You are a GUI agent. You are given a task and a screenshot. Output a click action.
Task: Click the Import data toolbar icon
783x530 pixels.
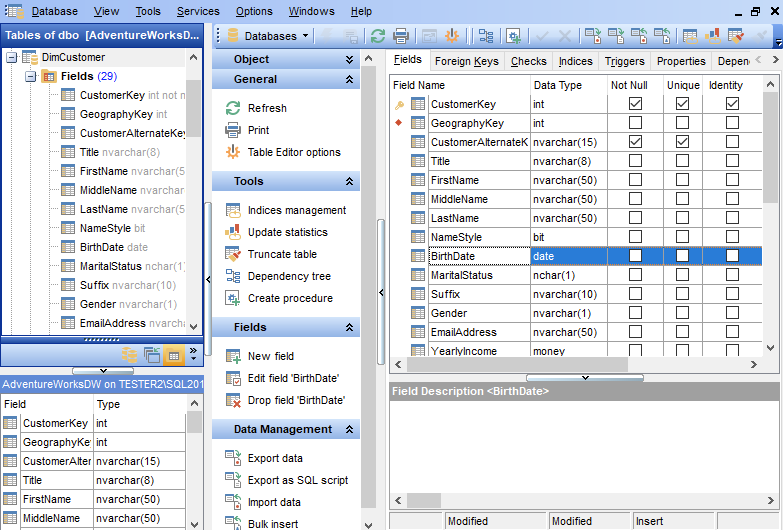pos(639,36)
